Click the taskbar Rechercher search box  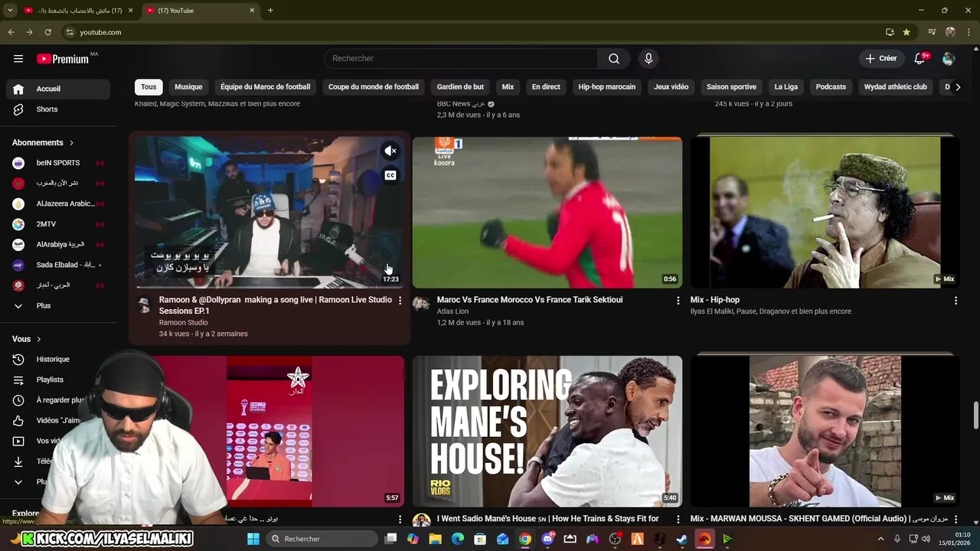(x=322, y=539)
